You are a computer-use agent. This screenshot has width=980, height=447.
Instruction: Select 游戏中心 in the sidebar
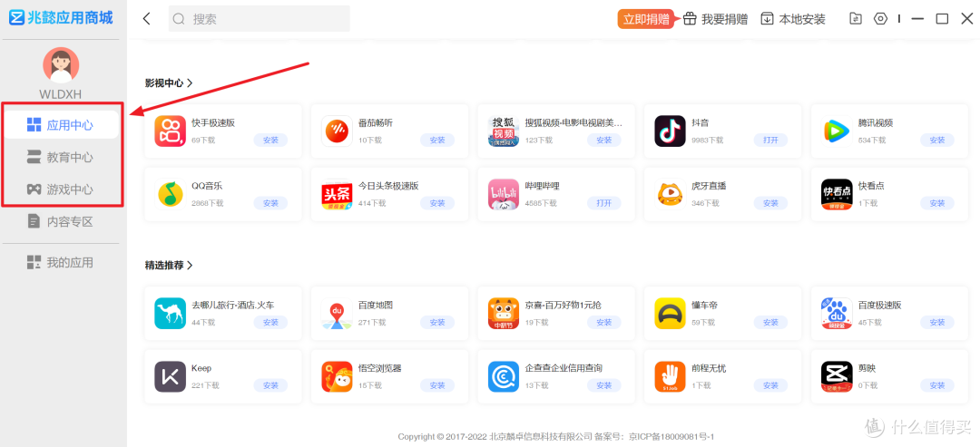(x=61, y=189)
